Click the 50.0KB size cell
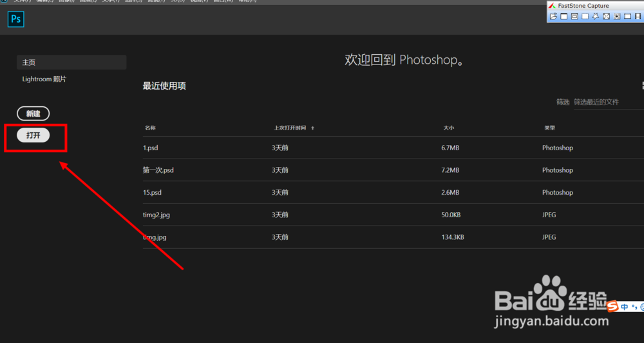Viewport: 644px width, 343px height. pyautogui.click(x=451, y=215)
